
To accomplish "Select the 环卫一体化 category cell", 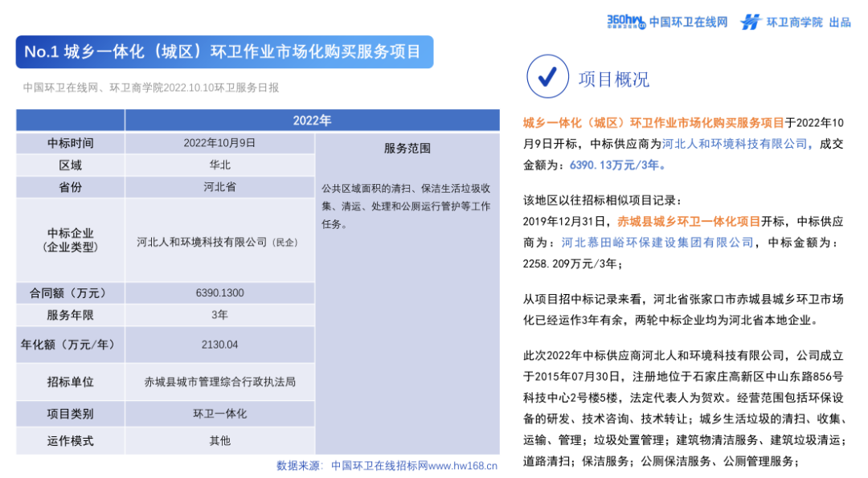I will 219,414.
